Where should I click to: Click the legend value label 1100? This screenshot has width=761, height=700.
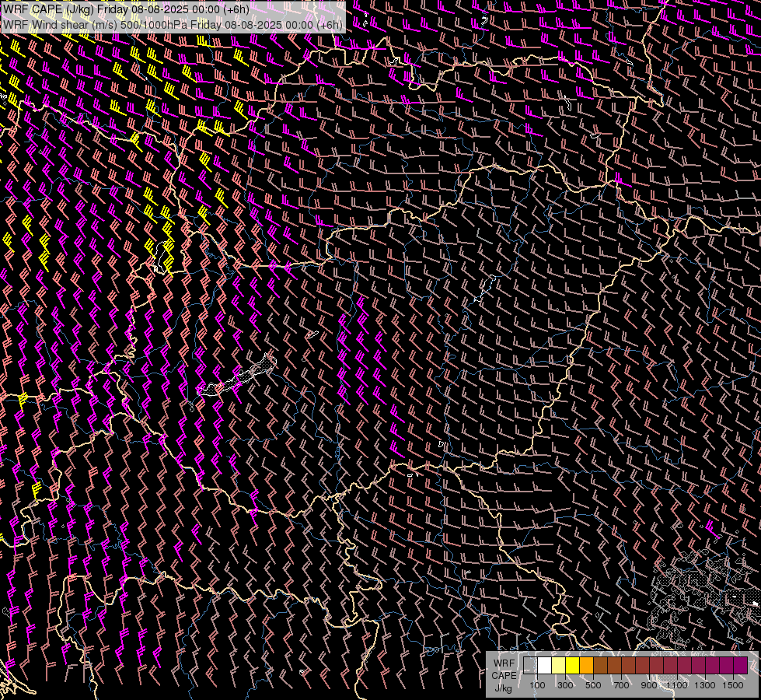[x=677, y=685]
